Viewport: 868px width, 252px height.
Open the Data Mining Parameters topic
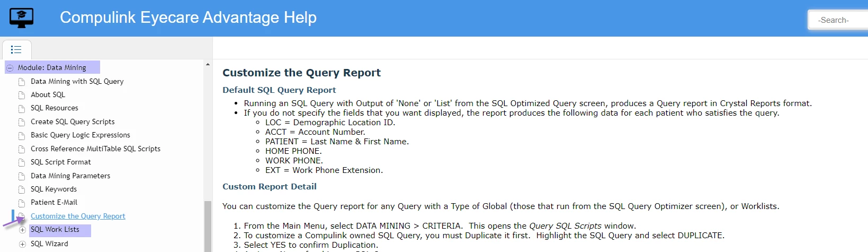[x=70, y=176]
